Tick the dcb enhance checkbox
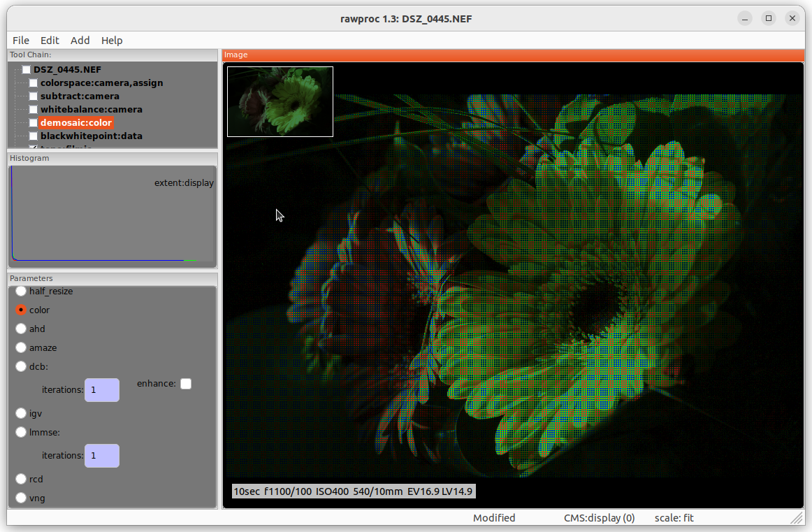 coord(186,384)
